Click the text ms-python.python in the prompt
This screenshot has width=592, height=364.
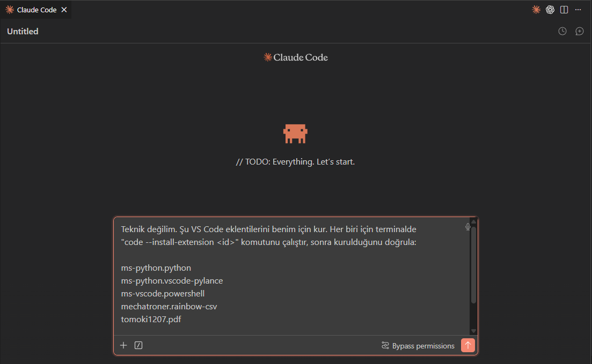coord(156,268)
